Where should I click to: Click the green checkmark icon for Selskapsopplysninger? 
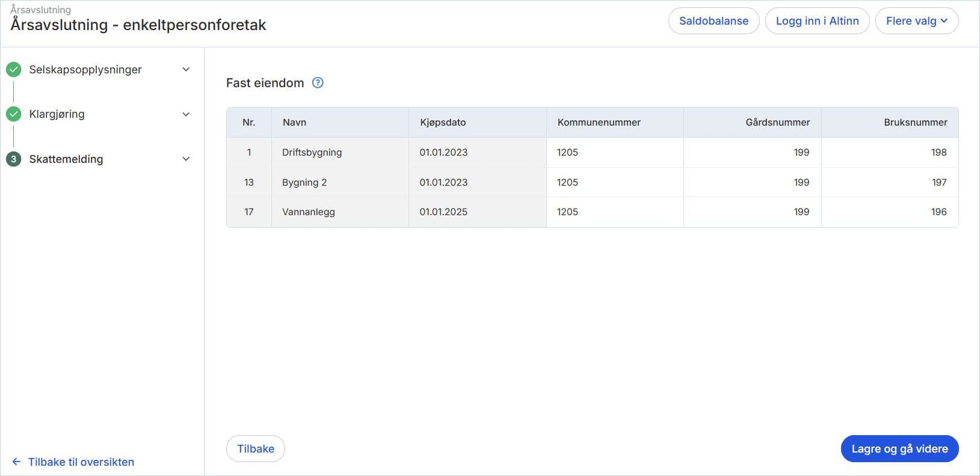[14, 70]
